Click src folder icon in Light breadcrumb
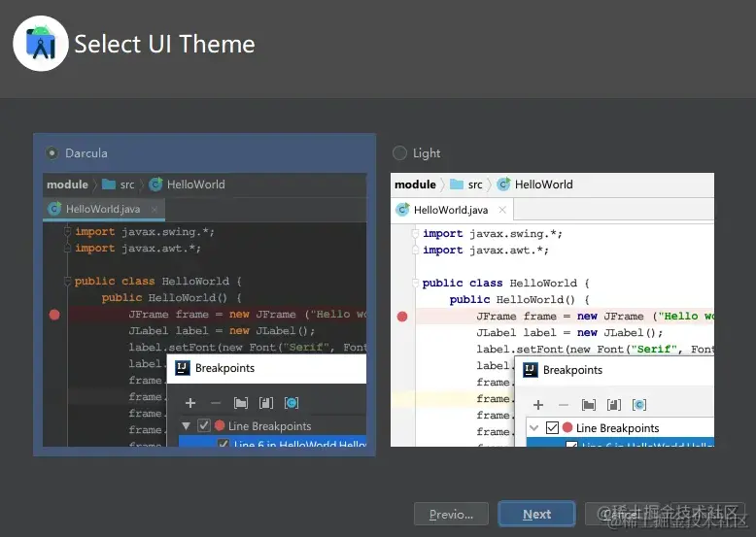The width and height of the screenshot is (756, 537). [457, 185]
